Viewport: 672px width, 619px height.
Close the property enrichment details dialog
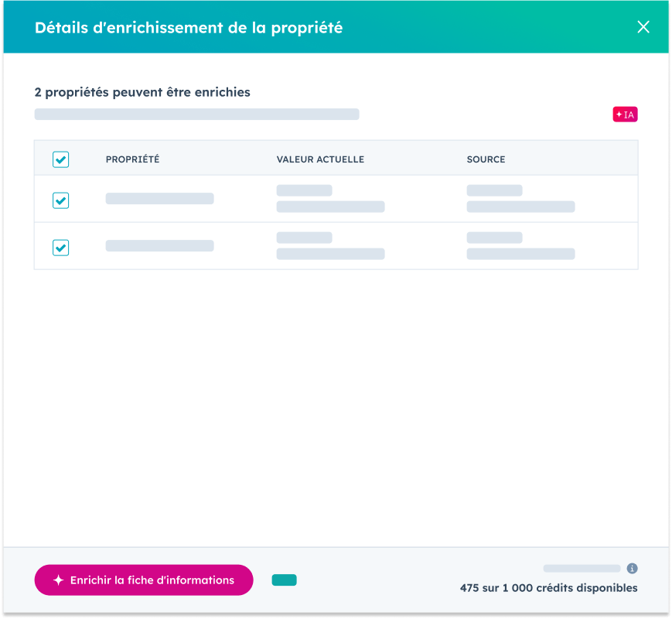click(643, 27)
